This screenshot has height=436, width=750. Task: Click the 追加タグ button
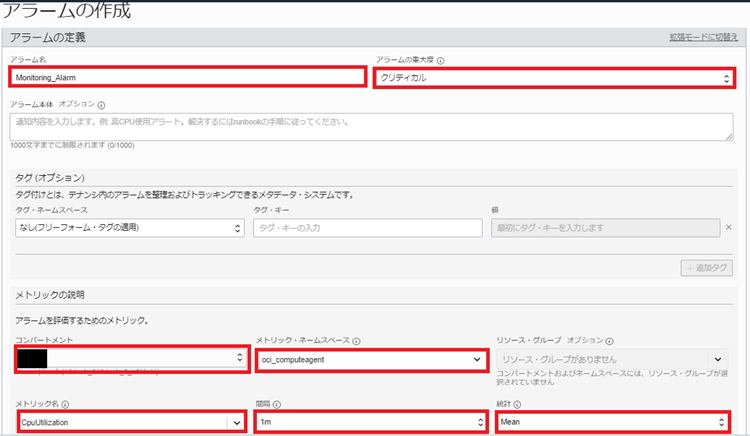click(x=706, y=267)
